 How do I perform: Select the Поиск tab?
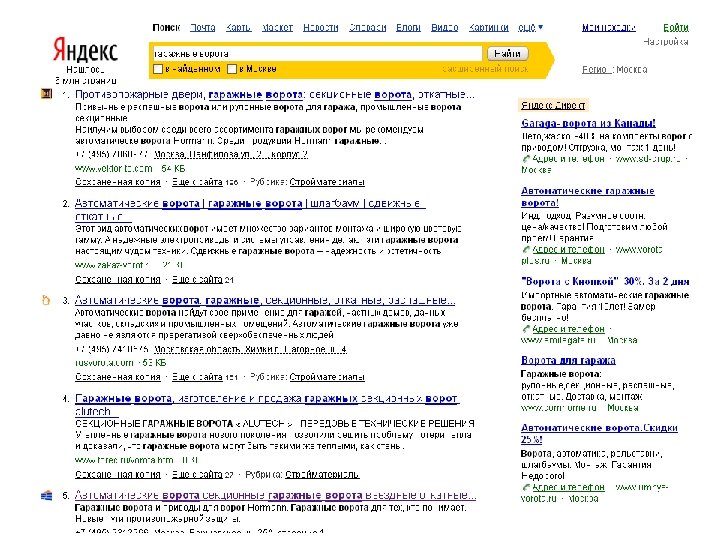[x=166, y=28]
